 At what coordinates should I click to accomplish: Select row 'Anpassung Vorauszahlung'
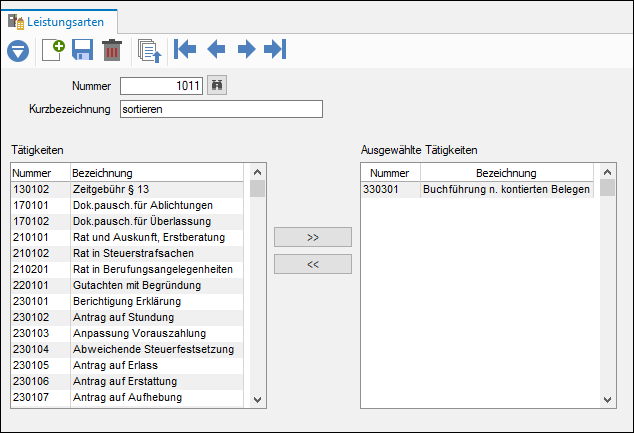click(127, 334)
